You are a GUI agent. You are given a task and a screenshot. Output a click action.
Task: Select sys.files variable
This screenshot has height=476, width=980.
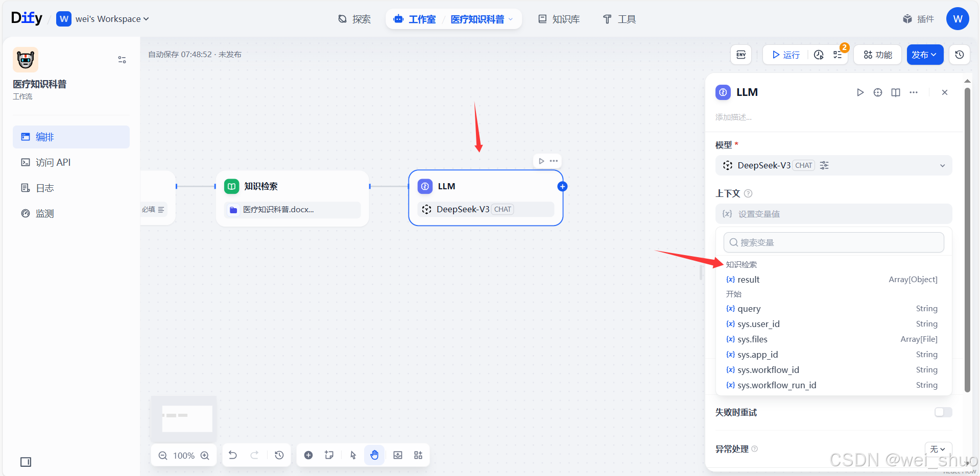click(833, 339)
